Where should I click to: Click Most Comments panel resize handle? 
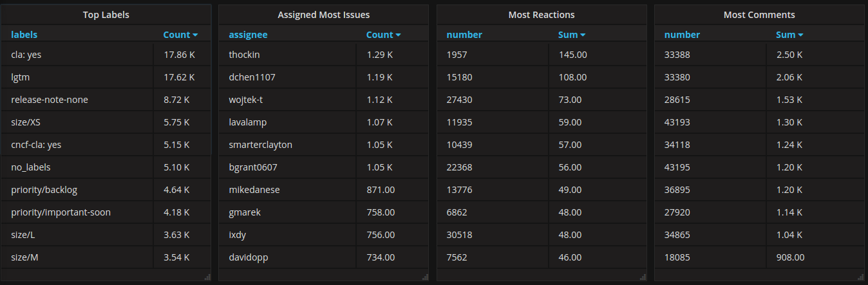861,277
